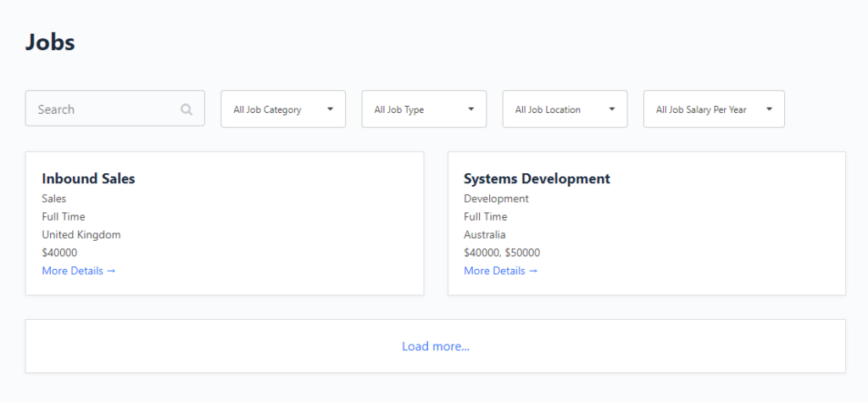Click the All Job Type dropdown arrow
The height and width of the screenshot is (403, 868).
tap(471, 109)
